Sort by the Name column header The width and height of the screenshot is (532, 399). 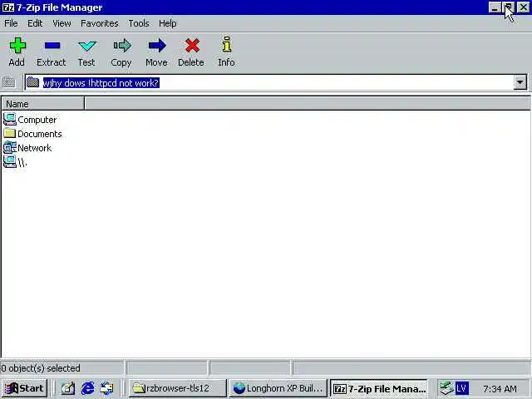coord(42,103)
